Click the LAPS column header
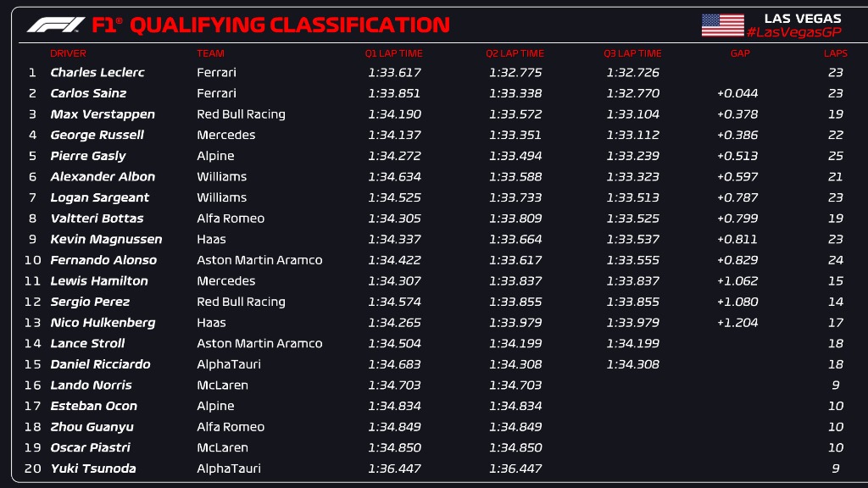Viewport: 868px width, 488px height. 835,53
